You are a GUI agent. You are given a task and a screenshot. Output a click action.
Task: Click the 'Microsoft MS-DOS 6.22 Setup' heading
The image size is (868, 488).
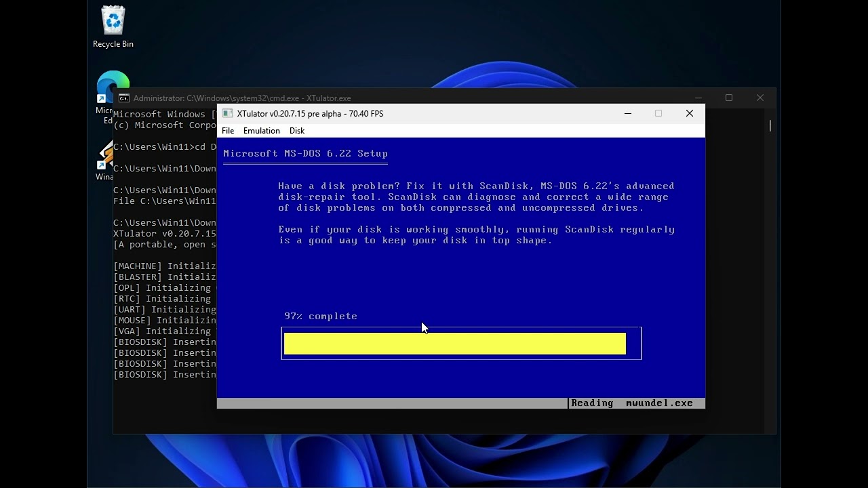click(x=305, y=154)
